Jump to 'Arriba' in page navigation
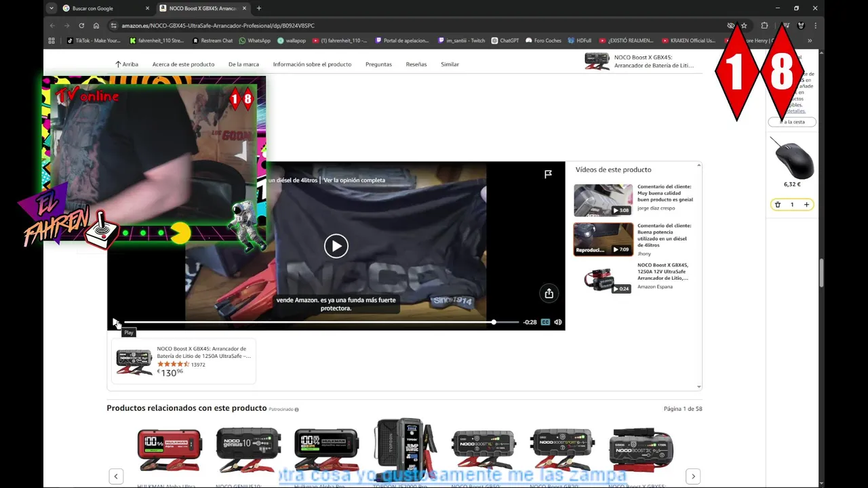 (126, 64)
